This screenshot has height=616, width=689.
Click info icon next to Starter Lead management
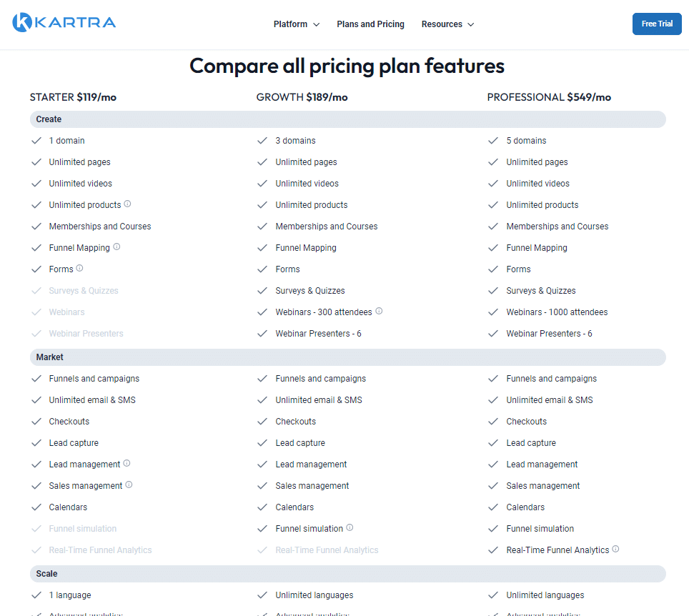127,463
